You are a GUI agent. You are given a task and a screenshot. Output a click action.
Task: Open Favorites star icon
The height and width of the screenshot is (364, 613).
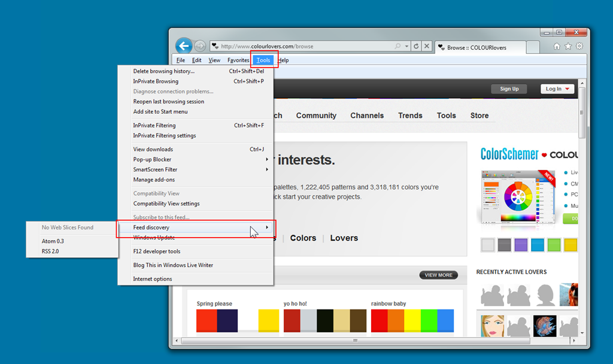[x=568, y=47]
